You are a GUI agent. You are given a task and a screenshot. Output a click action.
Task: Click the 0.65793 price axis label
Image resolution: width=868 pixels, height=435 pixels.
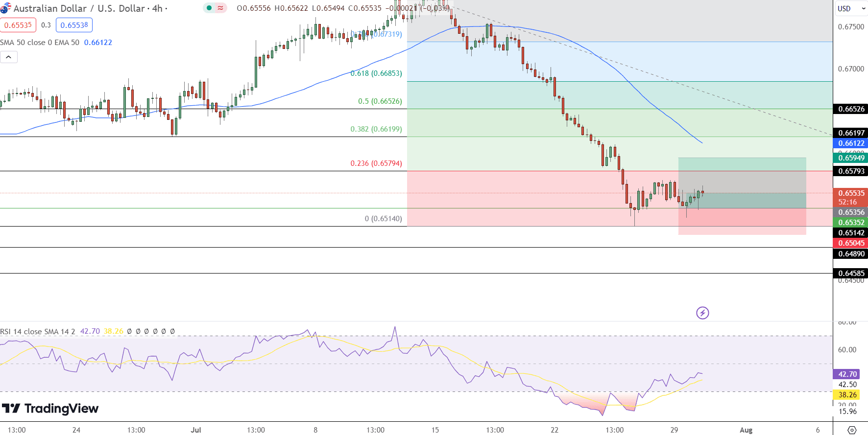[x=851, y=171]
